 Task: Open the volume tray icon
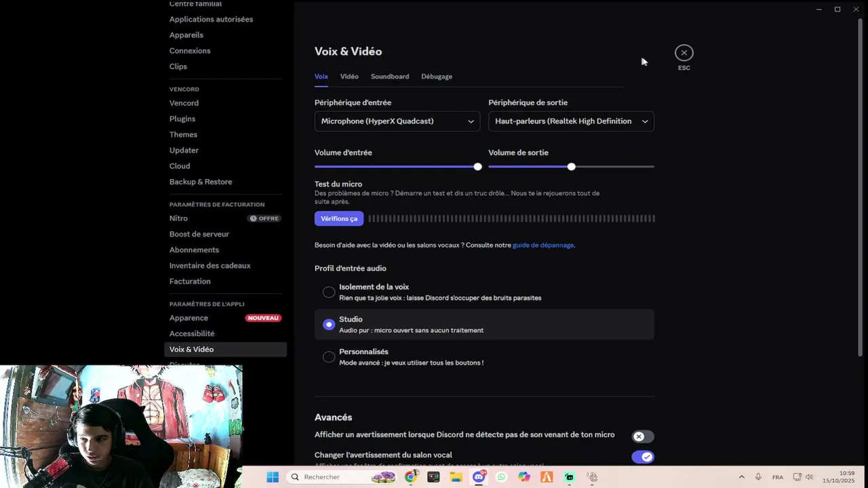coord(809,477)
